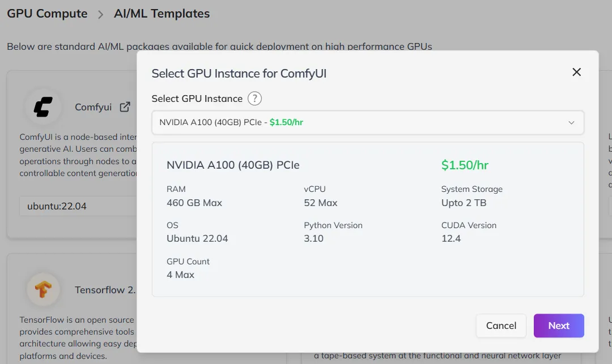Click the GPU Count 4 Max spec
The width and height of the screenshot is (612, 364).
[188, 268]
